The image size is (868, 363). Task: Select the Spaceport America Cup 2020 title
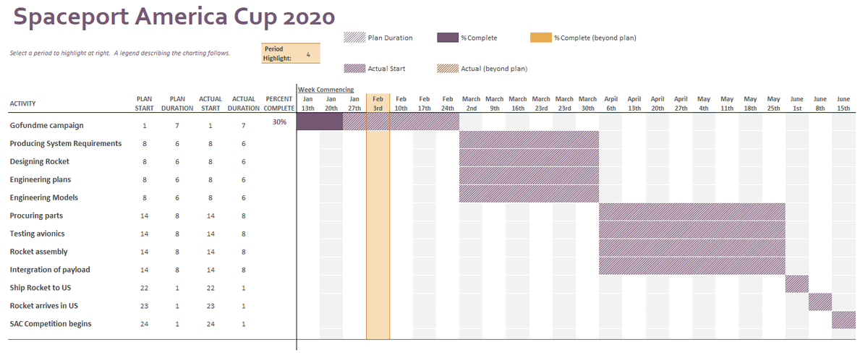pyautogui.click(x=174, y=17)
